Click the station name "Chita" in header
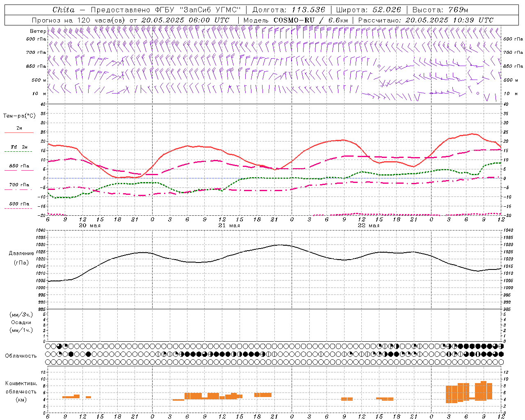Image resolution: width=525 pixels, height=420 pixels. click(x=64, y=10)
